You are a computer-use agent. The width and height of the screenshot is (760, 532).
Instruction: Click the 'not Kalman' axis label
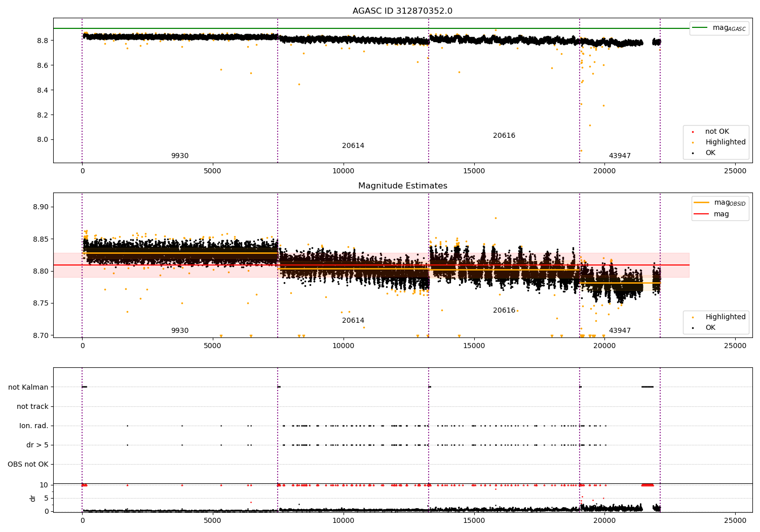(28, 387)
